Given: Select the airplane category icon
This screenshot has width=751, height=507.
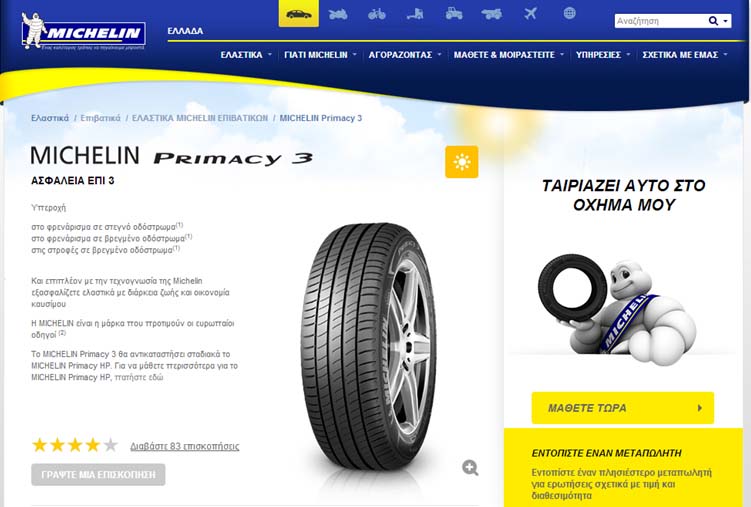Looking at the screenshot, I should pos(531,13).
